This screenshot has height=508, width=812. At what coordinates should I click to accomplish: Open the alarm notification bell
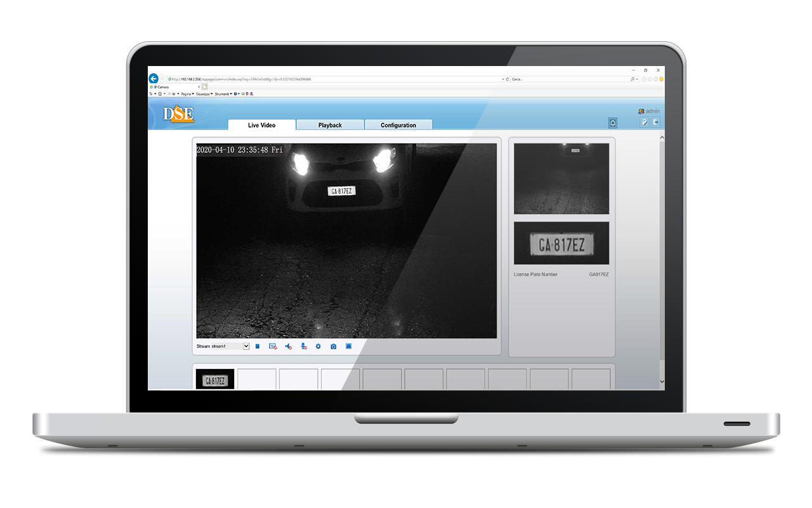click(612, 122)
